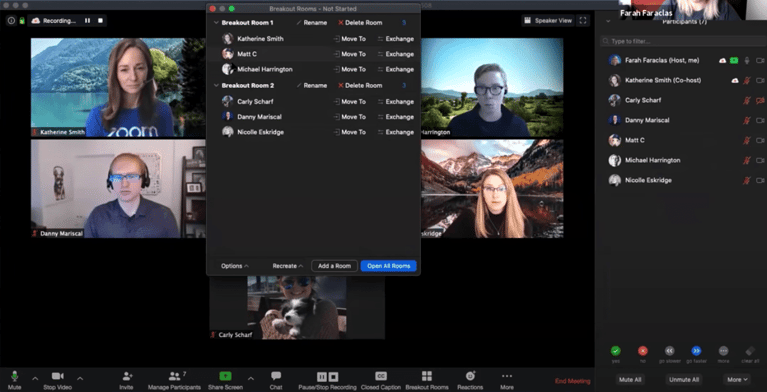Click the 'go slower' icon
This screenshot has width=767, height=392.
coord(670,350)
